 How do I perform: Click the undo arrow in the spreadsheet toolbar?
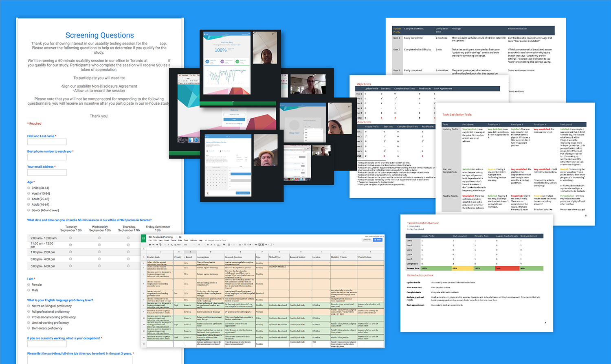pyautogui.click(x=153, y=245)
